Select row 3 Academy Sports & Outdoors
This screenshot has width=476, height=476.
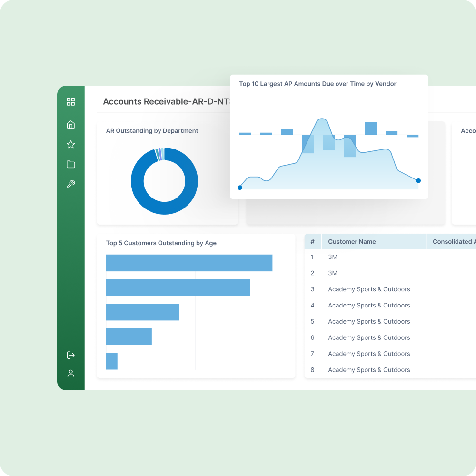(369, 289)
